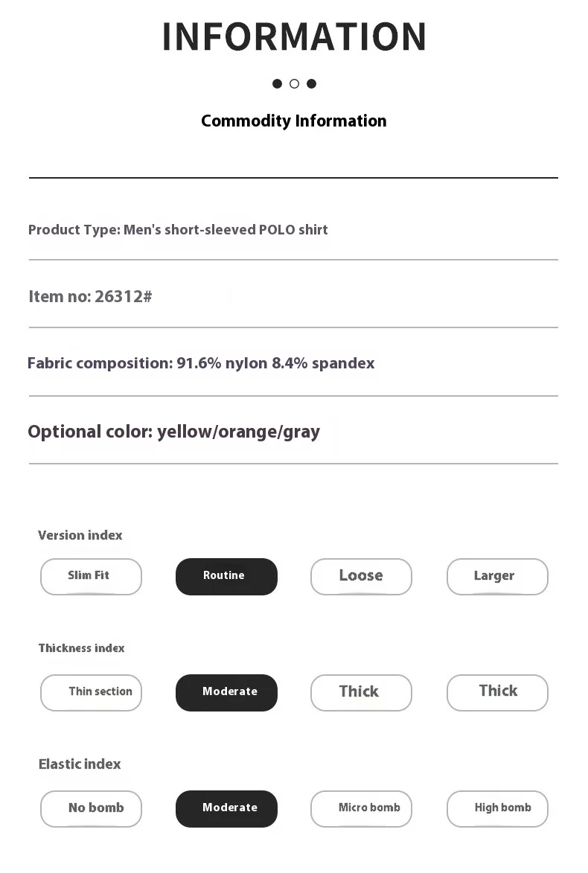Choose the Thin section thickness option

[91, 692]
